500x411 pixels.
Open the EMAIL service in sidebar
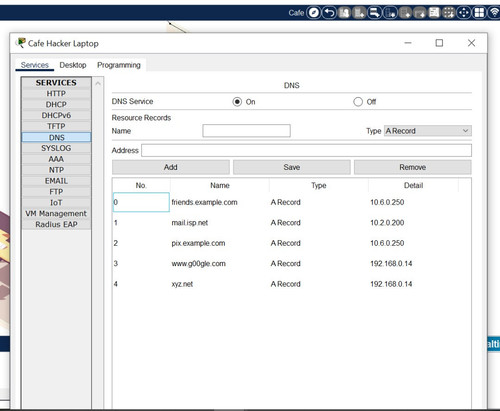[x=56, y=181]
